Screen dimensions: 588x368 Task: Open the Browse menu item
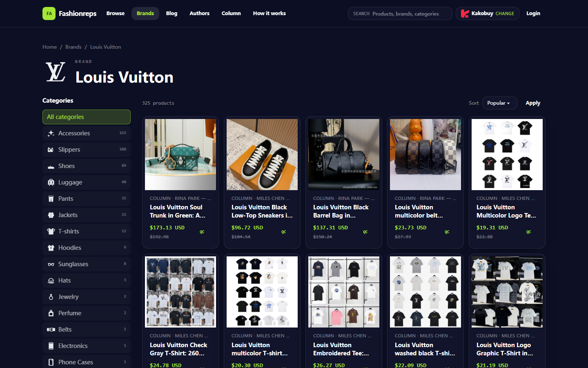click(116, 13)
